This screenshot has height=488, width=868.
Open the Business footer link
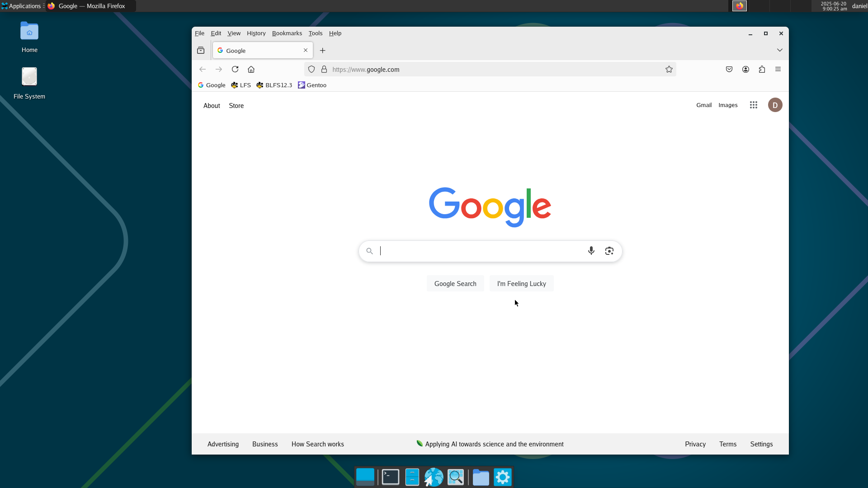pyautogui.click(x=265, y=444)
